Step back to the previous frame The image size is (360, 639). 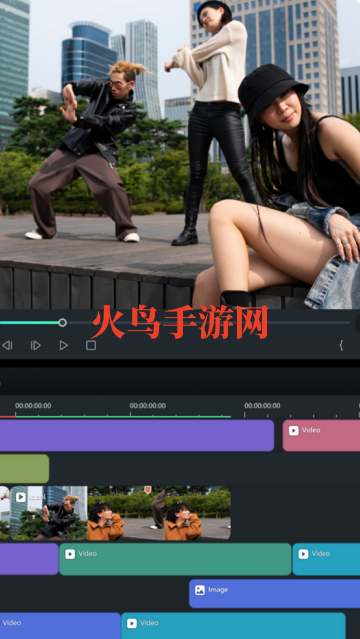[x=7, y=346]
